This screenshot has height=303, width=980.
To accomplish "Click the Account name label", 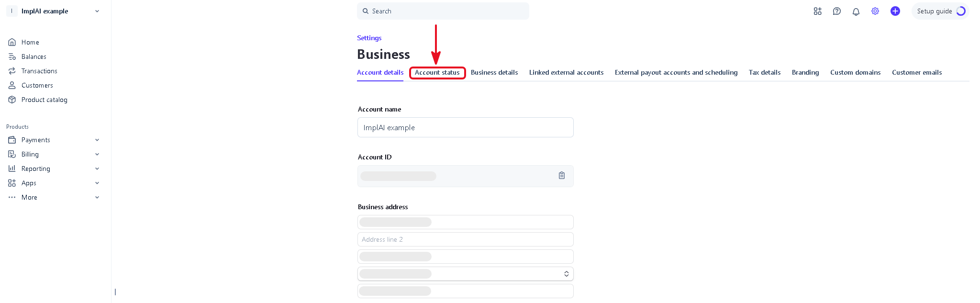I will click(379, 109).
